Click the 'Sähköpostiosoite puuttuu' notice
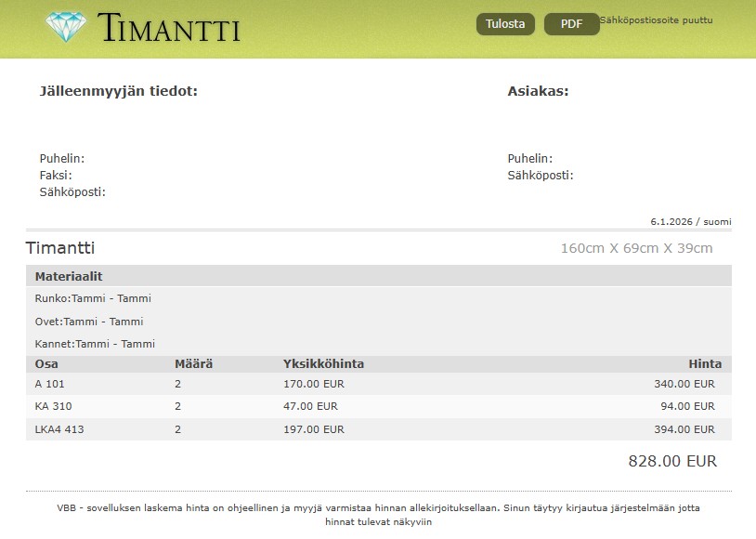Image resolution: width=756 pixels, height=539 pixels. click(x=657, y=20)
